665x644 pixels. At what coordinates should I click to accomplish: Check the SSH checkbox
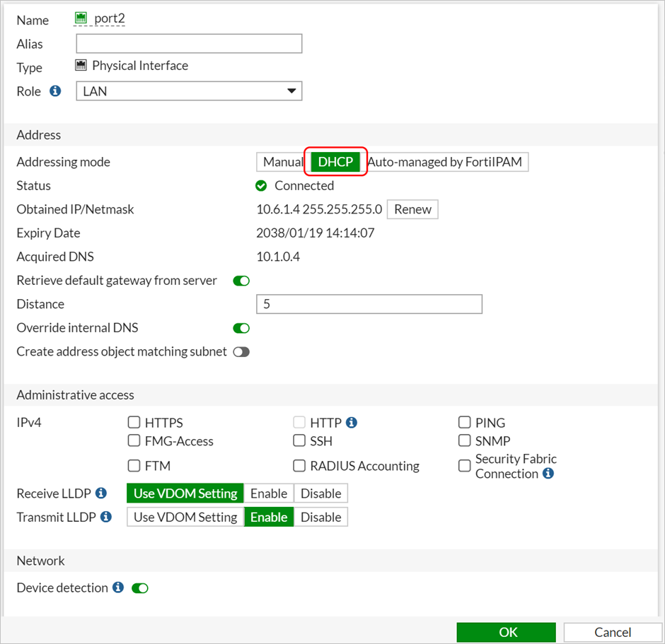pyautogui.click(x=299, y=440)
